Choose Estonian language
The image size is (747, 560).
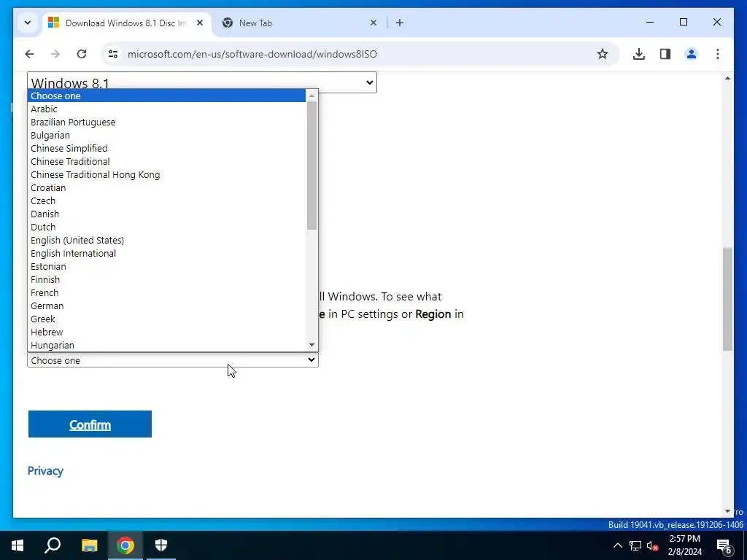pyautogui.click(x=166, y=266)
